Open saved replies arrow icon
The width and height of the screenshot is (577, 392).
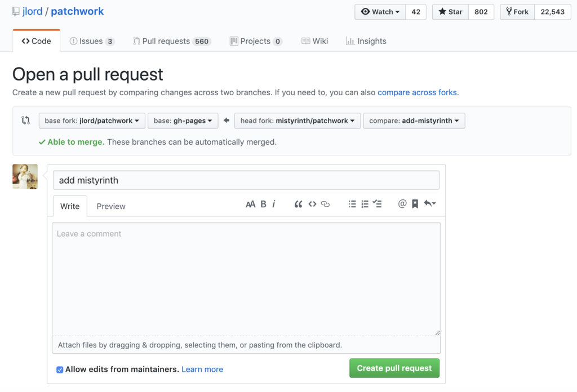(430, 203)
